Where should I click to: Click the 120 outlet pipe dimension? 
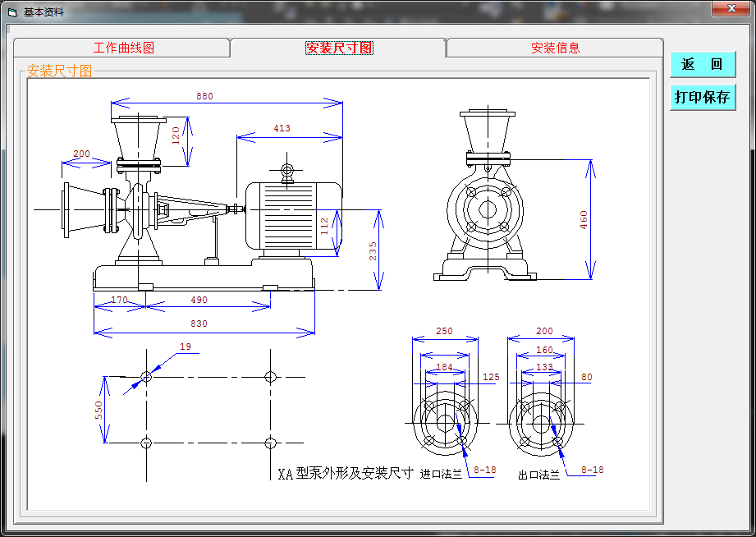pos(176,135)
